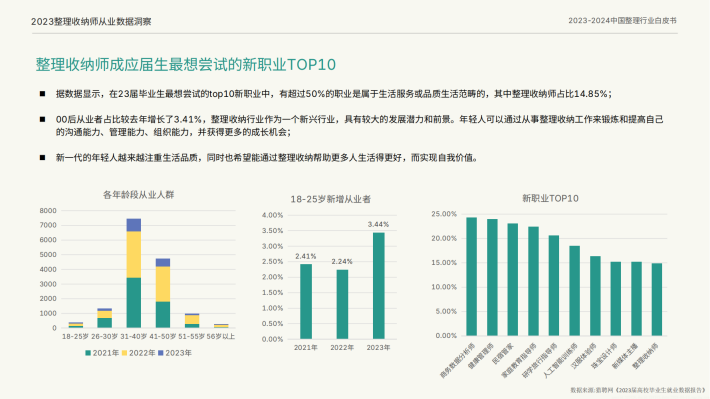Image resolution: width=710 pixels, height=399 pixels.
Task: Click the 18-25岁新增从业者 chart title
Action: pyautogui.click(x=331, y=199)
